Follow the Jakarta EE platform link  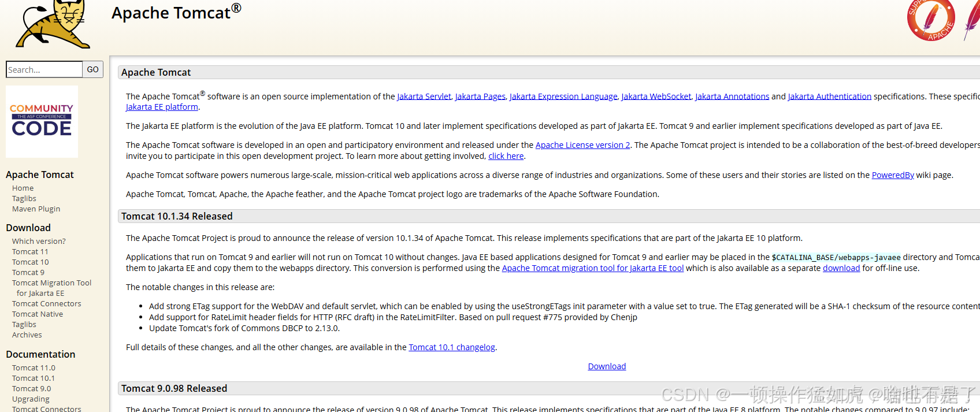[162, 107]
